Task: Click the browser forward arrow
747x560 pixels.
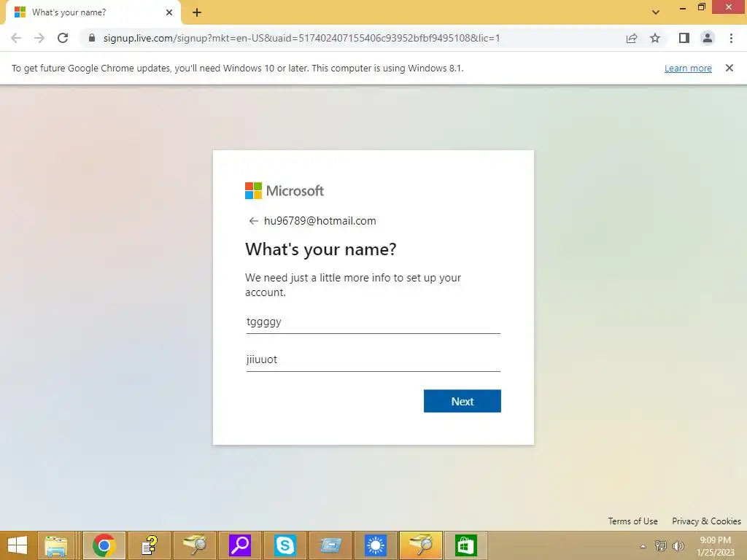Action: click(x=39, y=38)
